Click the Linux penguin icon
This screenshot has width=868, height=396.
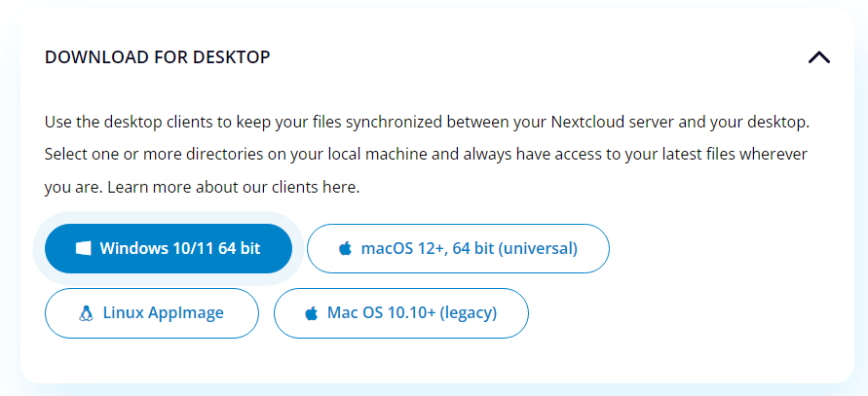tap(86, 313)
